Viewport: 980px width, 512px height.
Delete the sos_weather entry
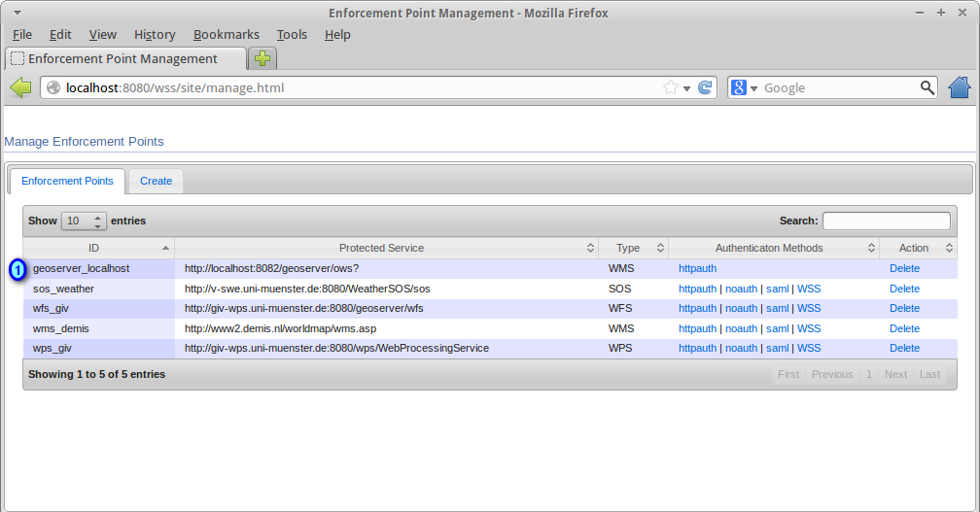point(904,290)
